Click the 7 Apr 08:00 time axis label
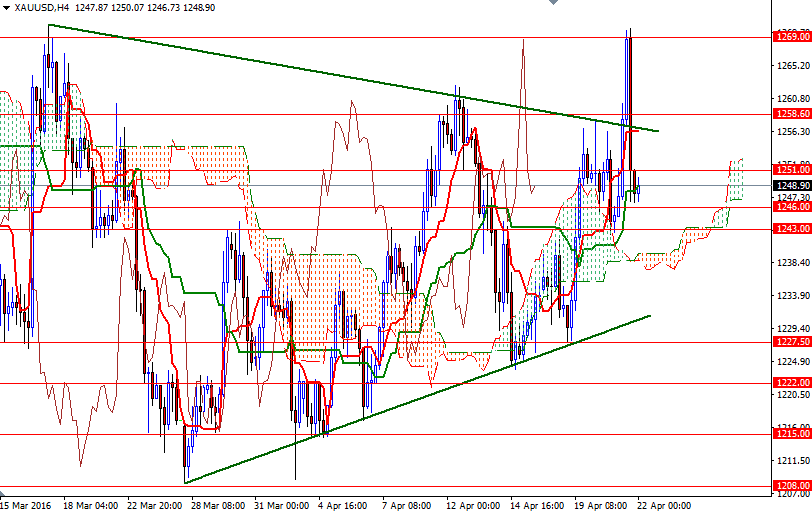The height and width of the screenshot is (513, 812). tap(407, 506)
